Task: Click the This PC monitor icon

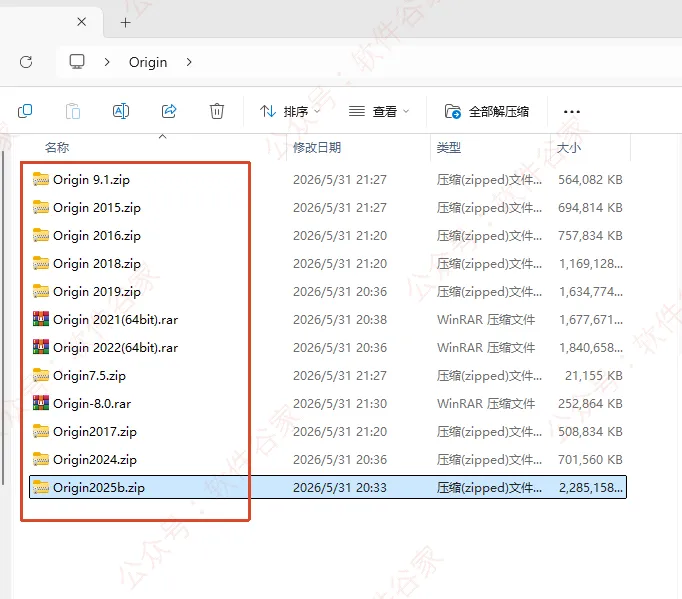Action: [x=77, y=61]
